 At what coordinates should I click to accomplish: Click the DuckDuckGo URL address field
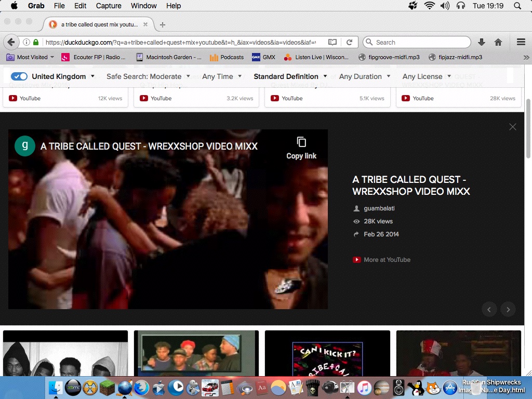pos(181,42)
